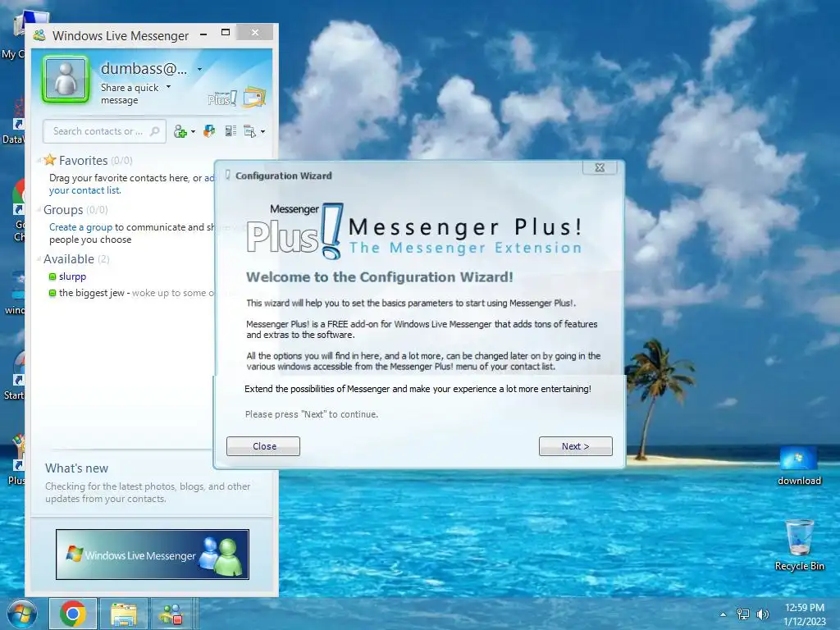
Task: Click the network tray icon
Action: (743, 614)
